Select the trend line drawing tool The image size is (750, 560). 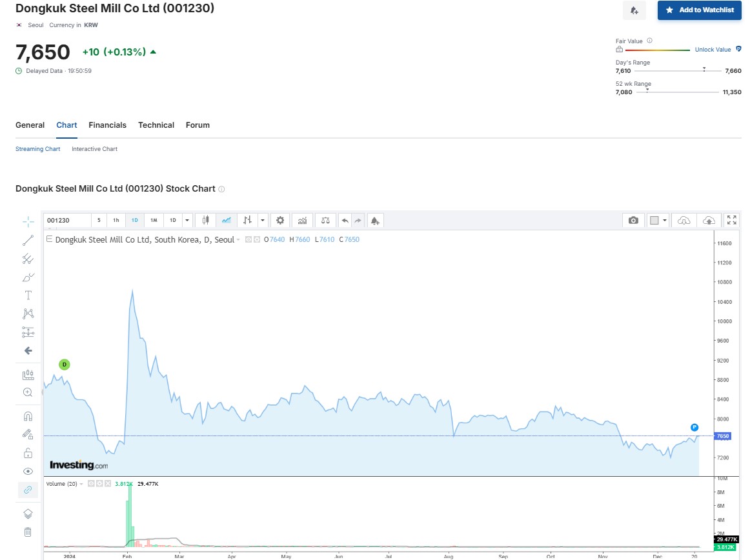coord(28,240)
